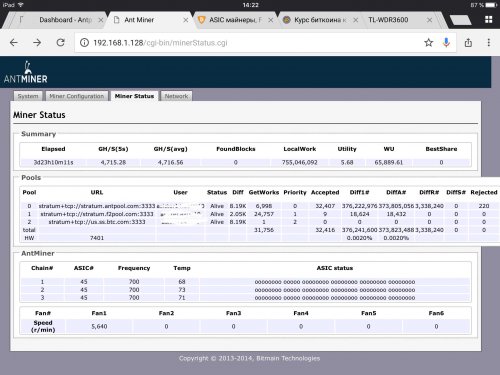The image size is (500, 375).
Task: Open the Miner Configuration tab
Action: (77, 96)
